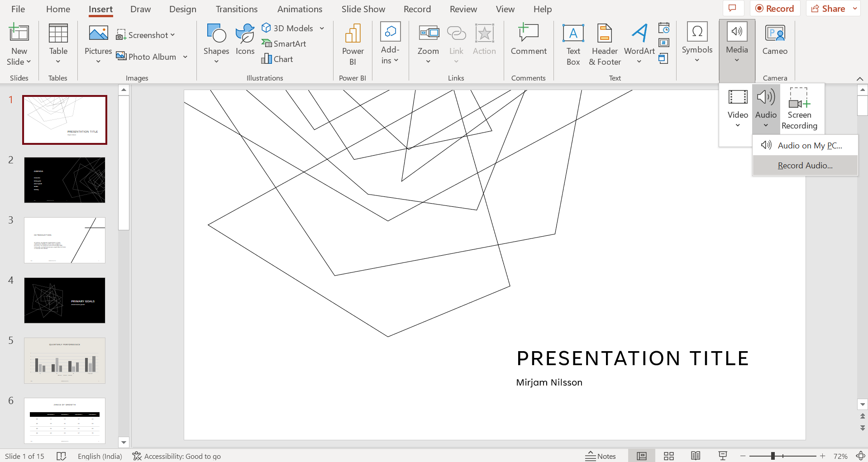Start a Screen Recording

click(799, 108)
